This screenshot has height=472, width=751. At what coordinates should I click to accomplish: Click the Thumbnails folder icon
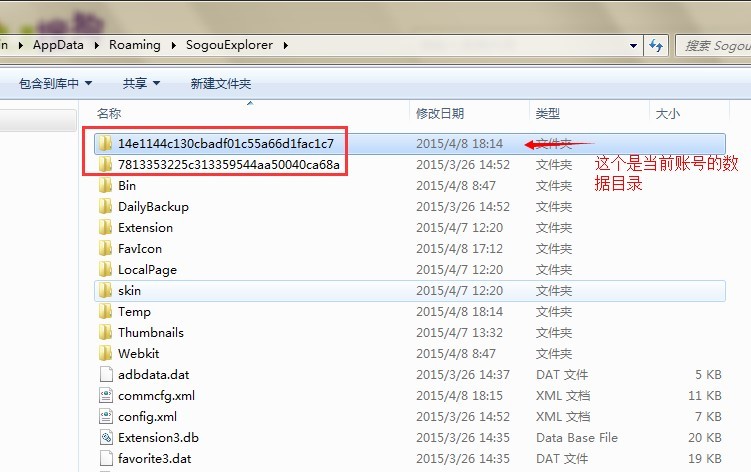tap(105, 333)
